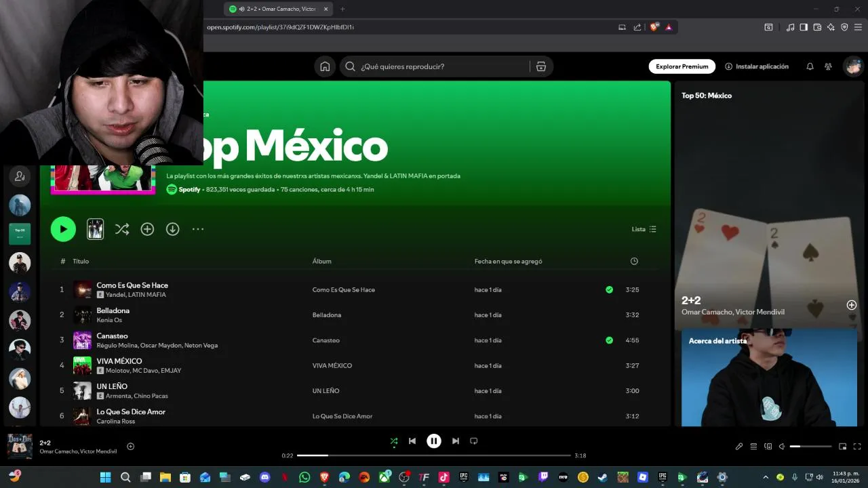Open the track VIVA MÉXICO

[x=119, y=361]
